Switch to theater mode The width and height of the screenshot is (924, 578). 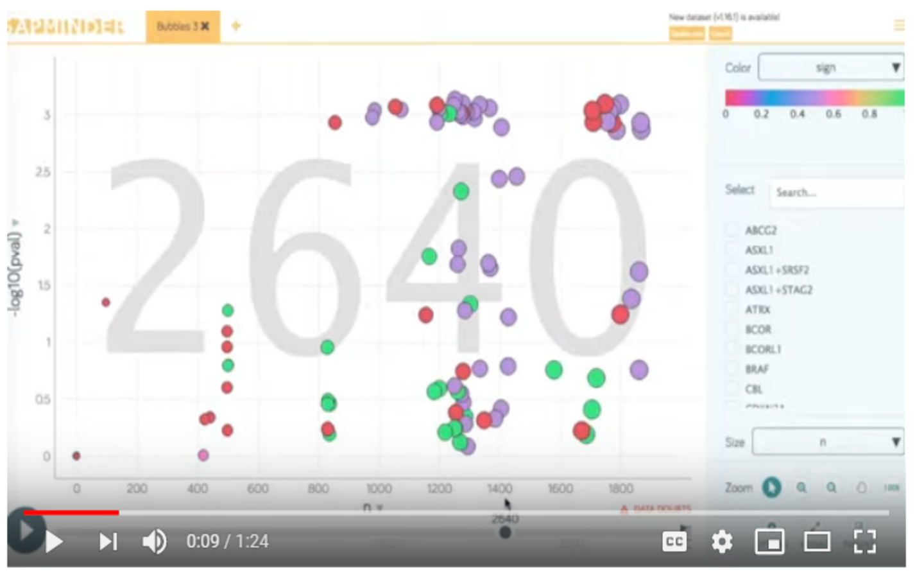pos(817,542)
